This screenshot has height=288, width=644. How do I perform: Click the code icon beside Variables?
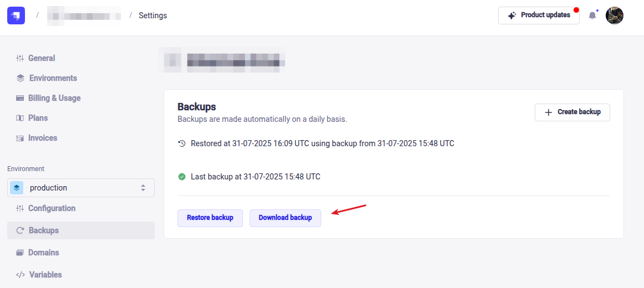pos(21,275)
